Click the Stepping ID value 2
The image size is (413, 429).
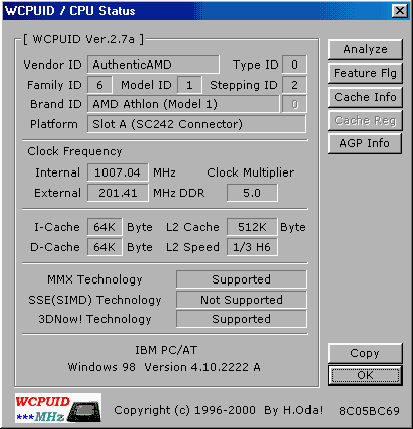pyautogui.click(x=294, y=85)
